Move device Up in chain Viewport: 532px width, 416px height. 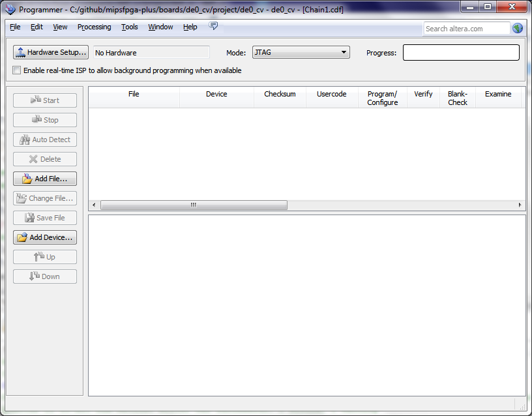pos(45,257)
